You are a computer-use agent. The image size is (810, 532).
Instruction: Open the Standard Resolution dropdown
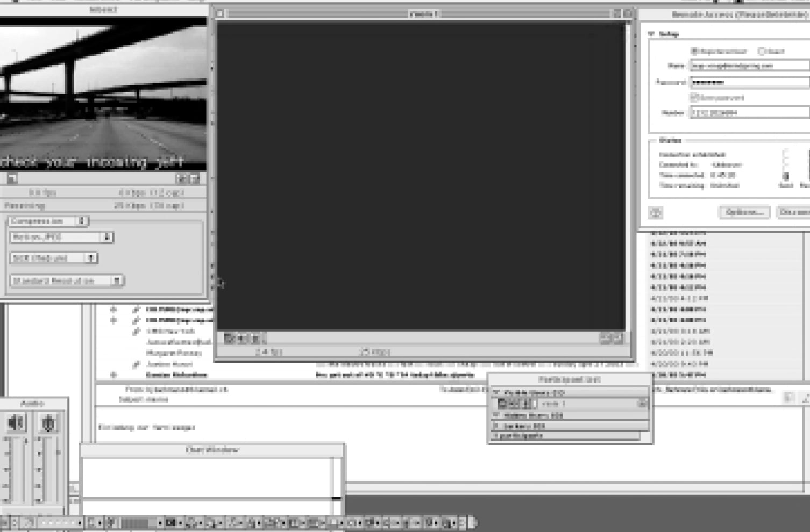point(67,281)
